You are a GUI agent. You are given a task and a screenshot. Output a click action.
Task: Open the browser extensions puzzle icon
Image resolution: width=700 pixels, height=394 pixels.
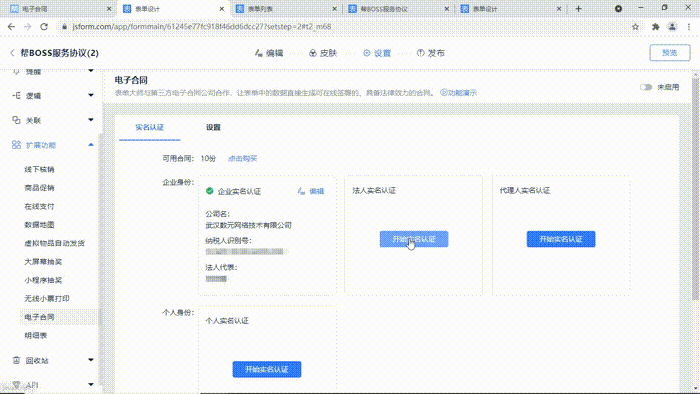655,27
